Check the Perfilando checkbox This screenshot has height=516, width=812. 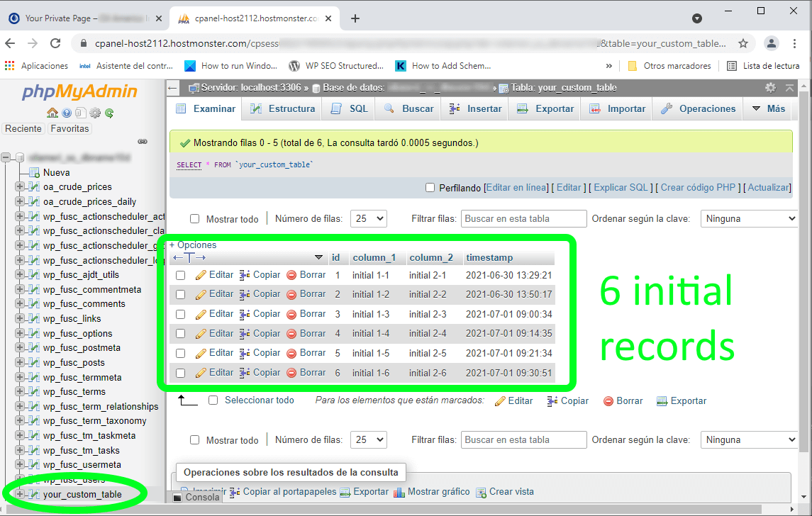[430, 188]
